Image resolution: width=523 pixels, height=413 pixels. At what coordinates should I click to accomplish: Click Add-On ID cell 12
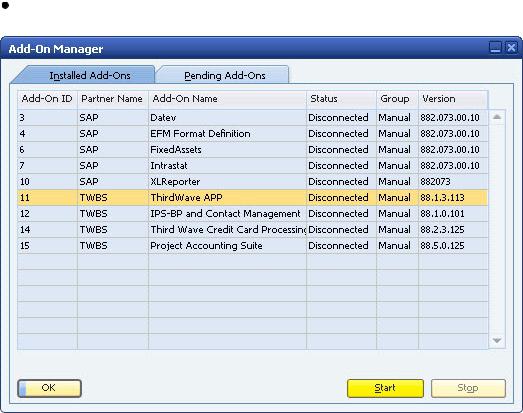[47, 214]
